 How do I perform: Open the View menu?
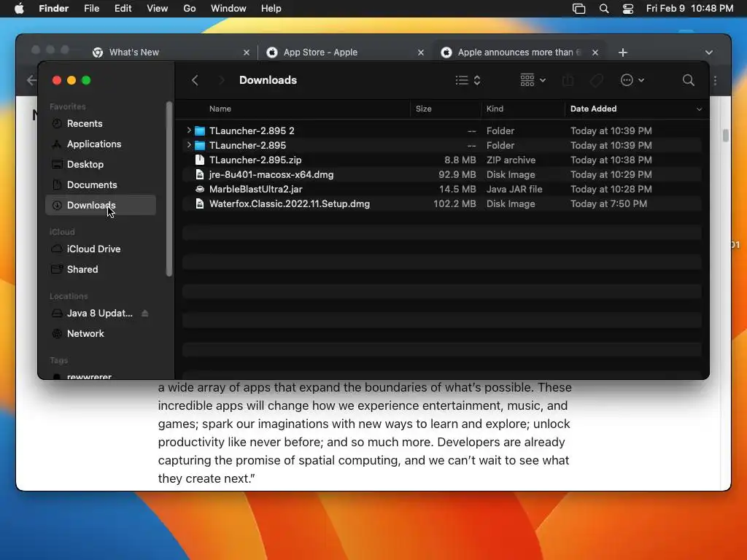tap(158, 9)
